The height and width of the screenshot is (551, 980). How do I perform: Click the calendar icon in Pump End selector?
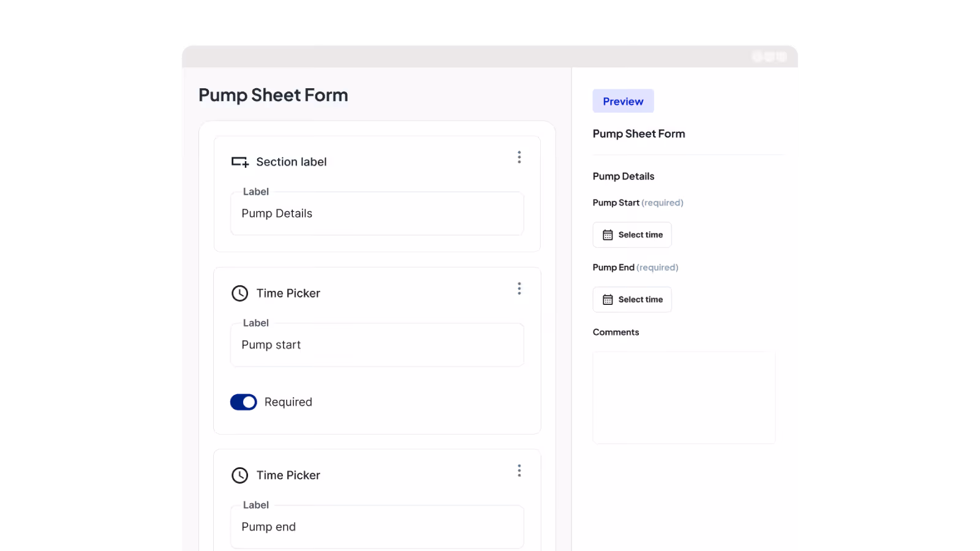click(608, 299)
